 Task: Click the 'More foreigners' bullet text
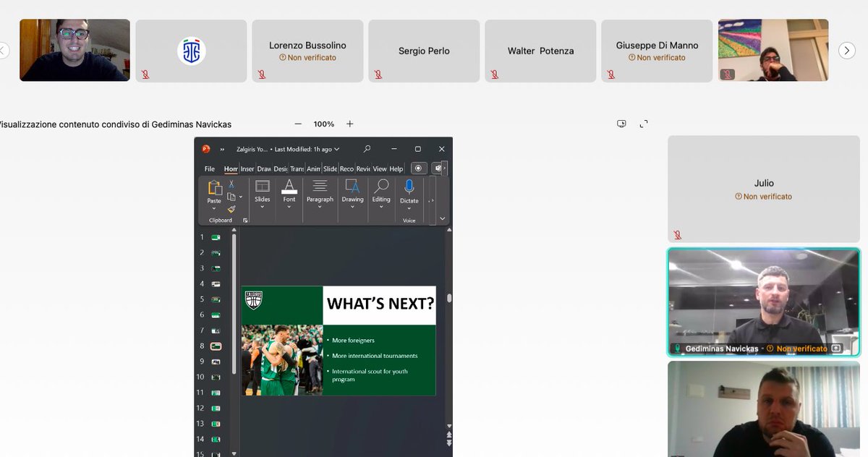353,340
